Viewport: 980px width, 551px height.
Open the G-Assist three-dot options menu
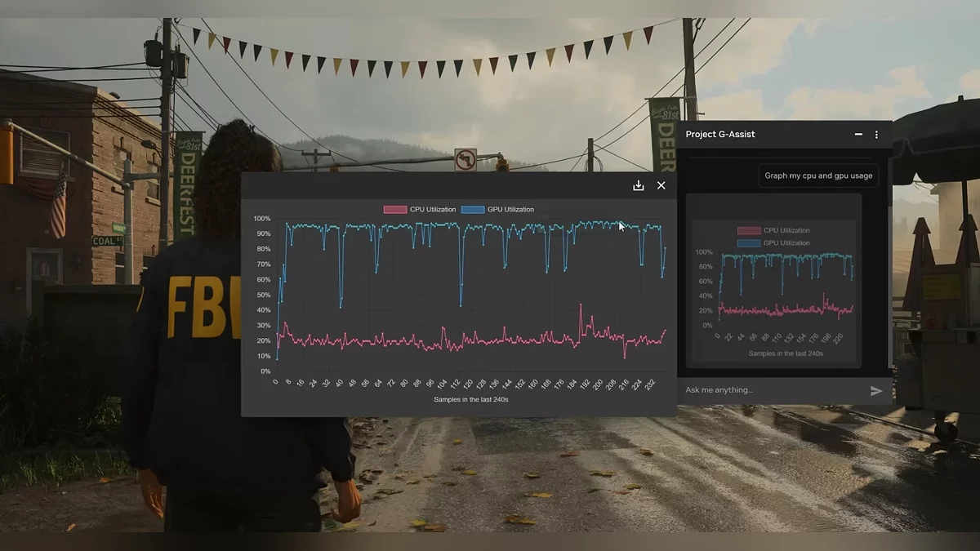[876, 135]
